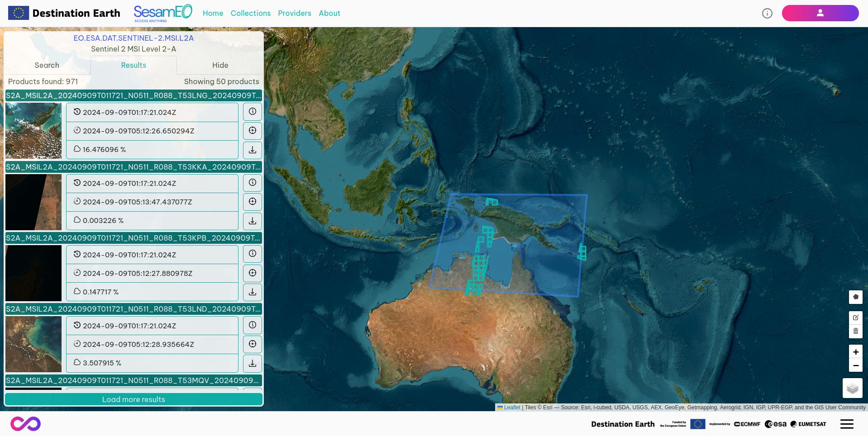Open the hamburger menu in footer
The image size is (868, 436).
pyautogui.click(x=846, y=424)
